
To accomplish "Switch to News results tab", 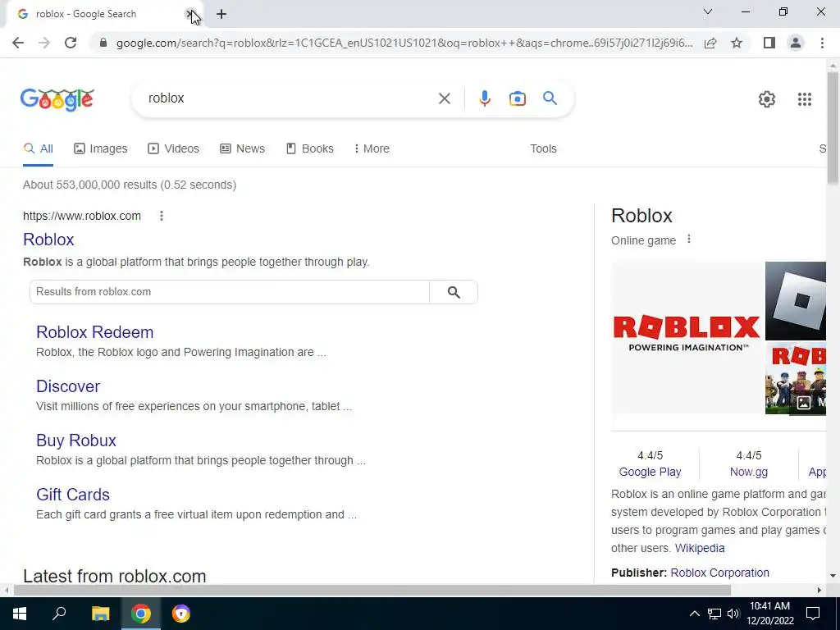I will pyautogui.click(x=242, y=148).
